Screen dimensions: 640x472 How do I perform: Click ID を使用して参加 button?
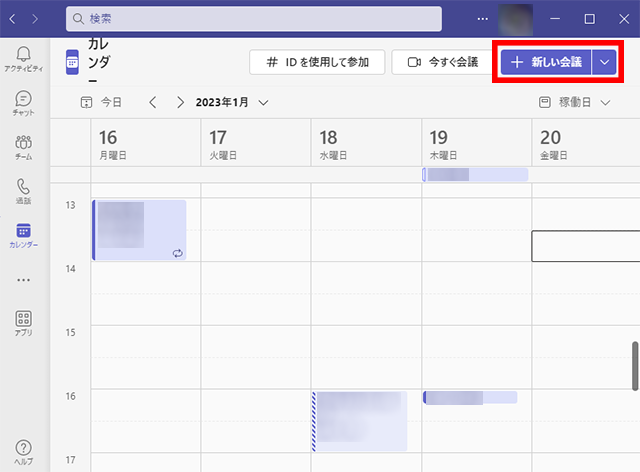[316, 62]
